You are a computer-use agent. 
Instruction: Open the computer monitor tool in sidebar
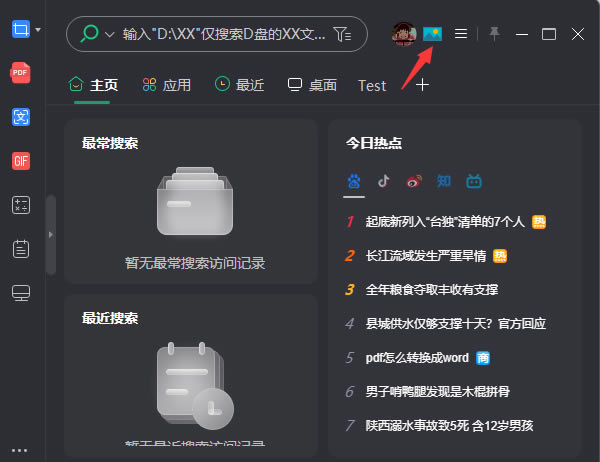click(21, 293)
